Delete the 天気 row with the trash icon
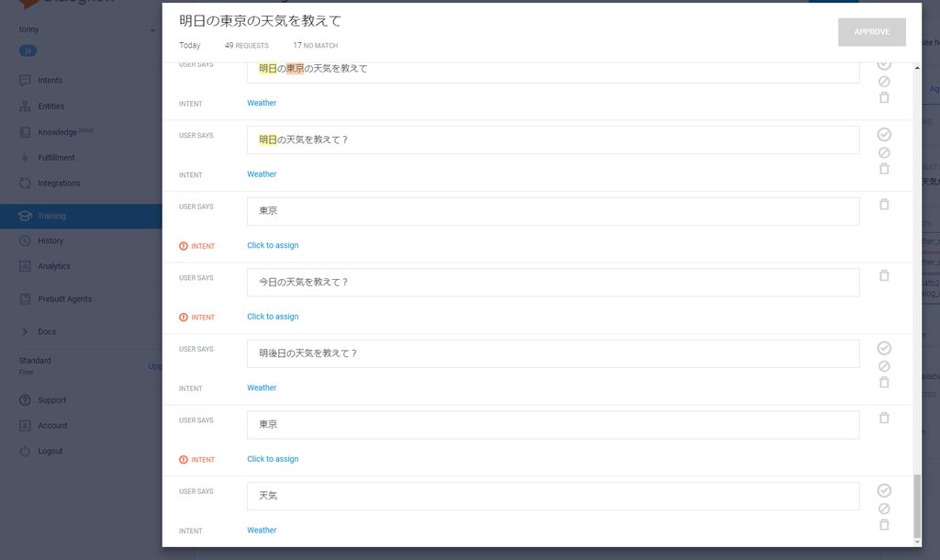 (x=884, y=525)
